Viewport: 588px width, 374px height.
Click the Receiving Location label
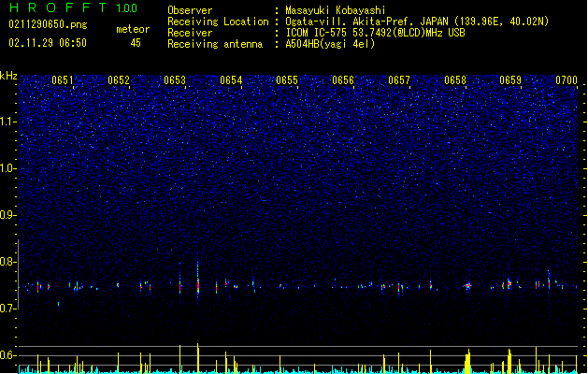[x=218, y=22]
